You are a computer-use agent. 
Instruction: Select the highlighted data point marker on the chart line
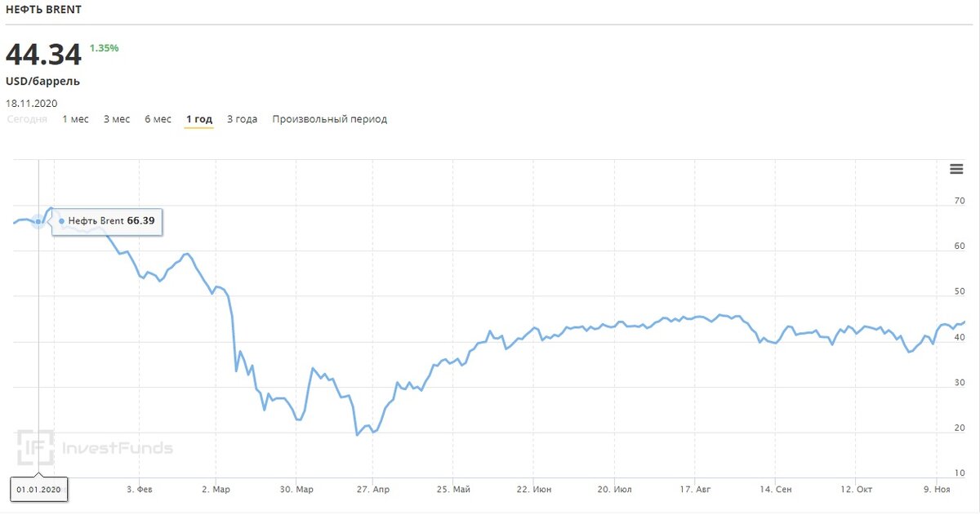pos(38,220)
